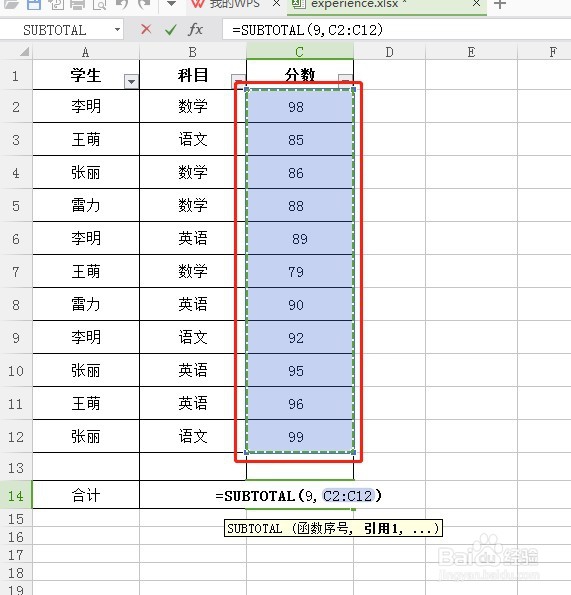Select column B header
Screen dimensions: 571x595
point(193,52)
